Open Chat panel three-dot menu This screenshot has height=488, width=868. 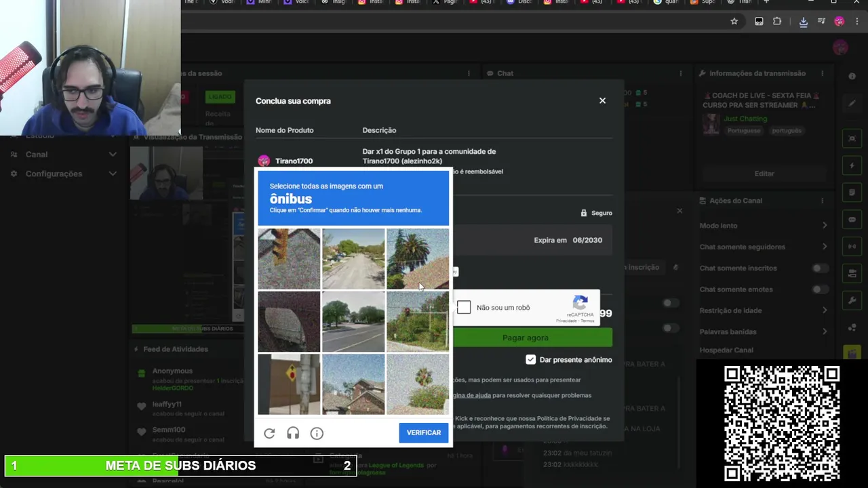681,73
